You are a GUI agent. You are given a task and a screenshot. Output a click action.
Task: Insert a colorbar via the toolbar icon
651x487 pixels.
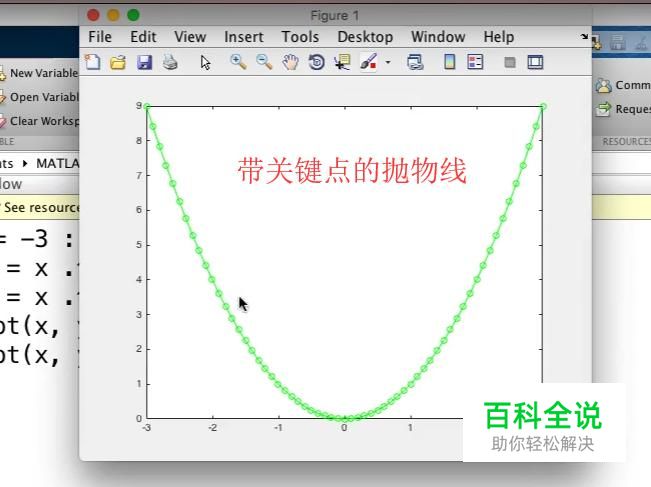click(450, 62)
